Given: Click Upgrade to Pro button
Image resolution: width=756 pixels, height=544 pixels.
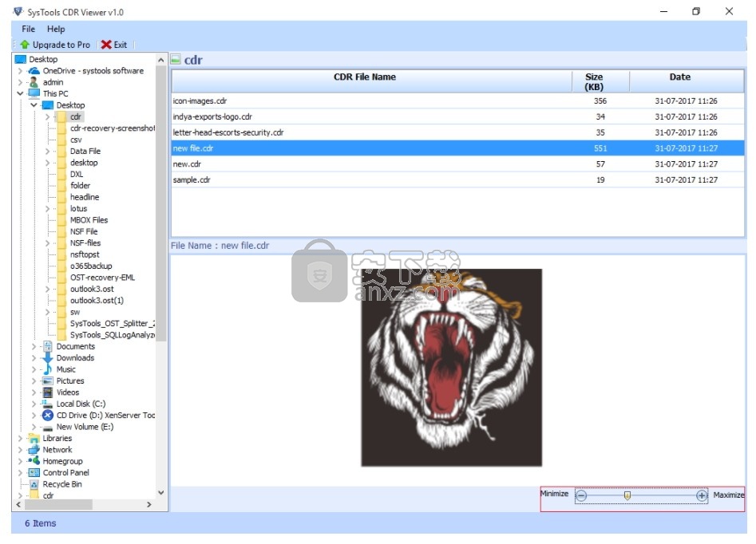Looking at the screenshot, I should click(x=55, y=45).
